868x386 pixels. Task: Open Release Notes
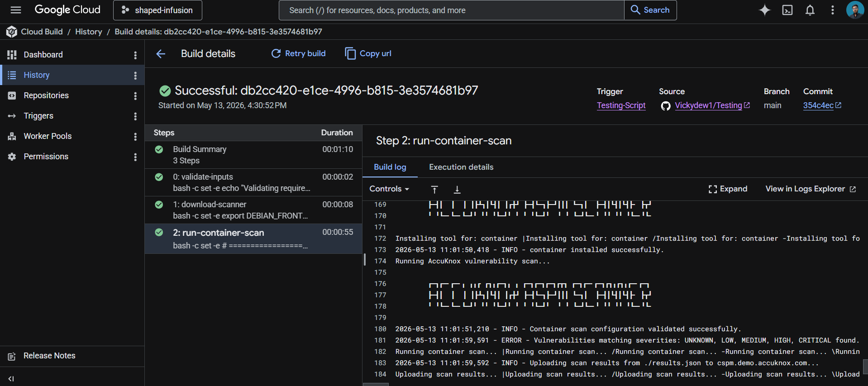coord(49,356)
